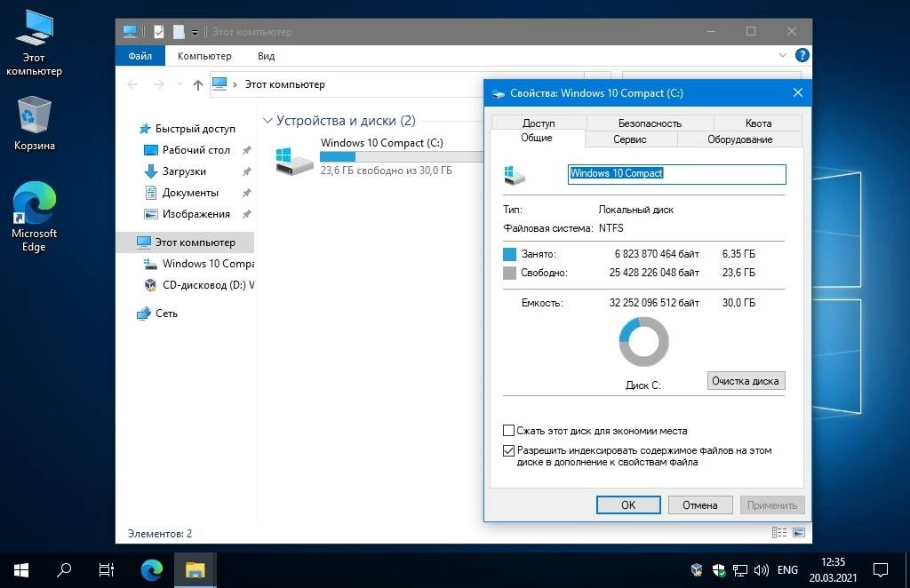Click the Очистка диска button

click(746, 381)
